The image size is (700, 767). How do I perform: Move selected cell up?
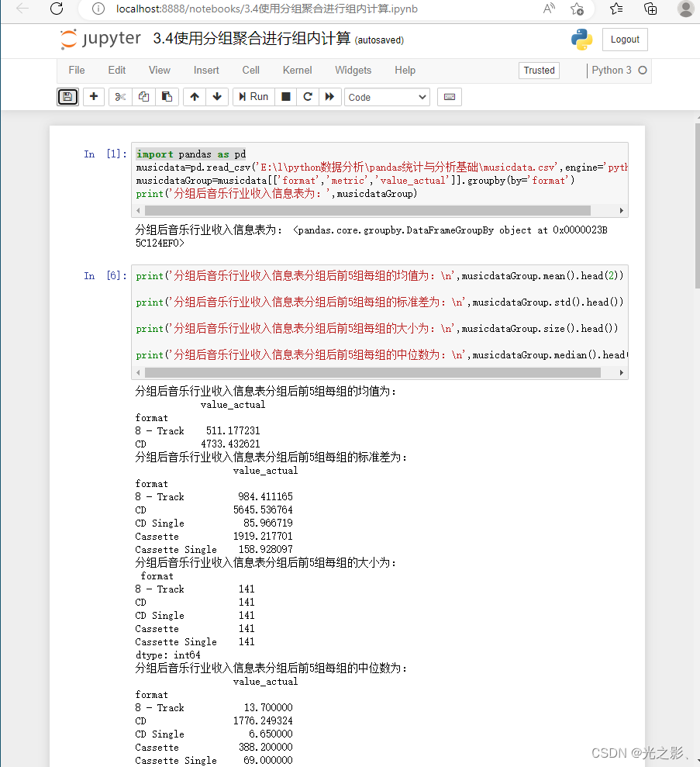194,96
